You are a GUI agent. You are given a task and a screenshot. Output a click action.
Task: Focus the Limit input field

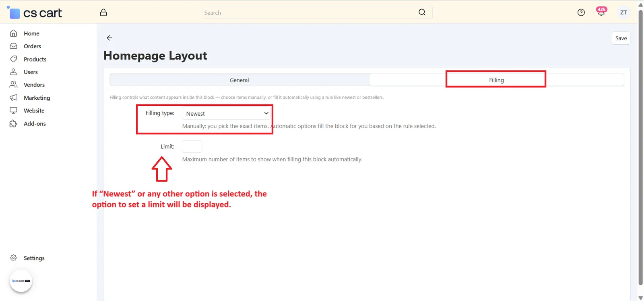pos(192,146)
